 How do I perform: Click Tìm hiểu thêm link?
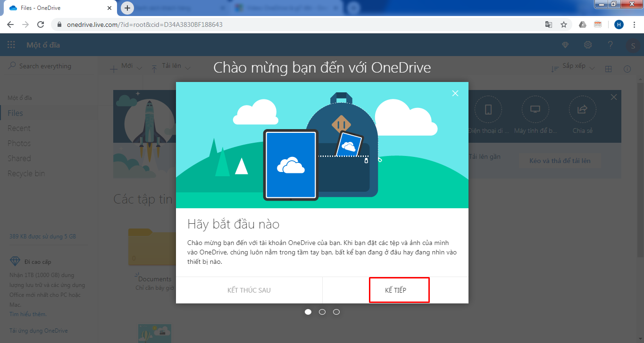click(x=28, y=314)
